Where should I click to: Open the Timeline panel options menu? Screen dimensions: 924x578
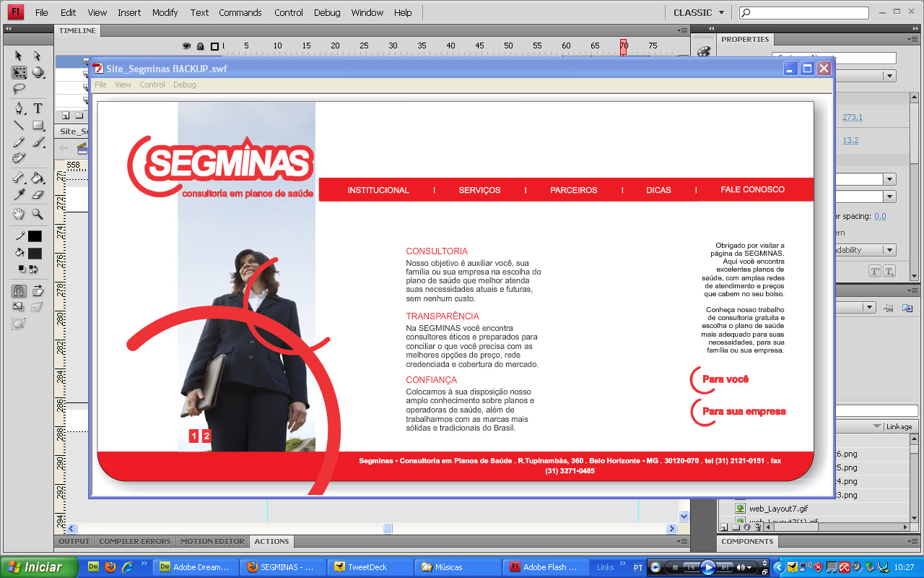683,30
